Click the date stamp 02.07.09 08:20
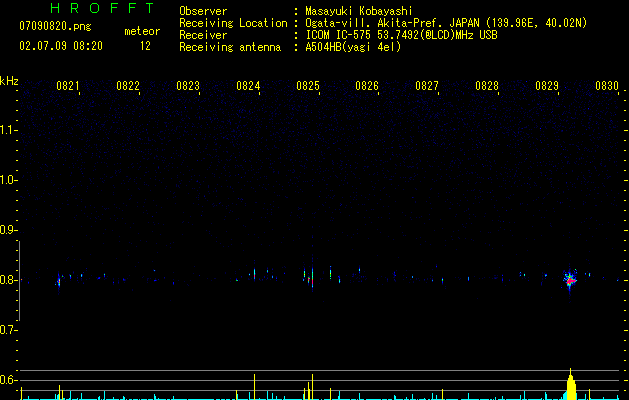The width and height of the screenshot is (629, 400). pos(61,46)
